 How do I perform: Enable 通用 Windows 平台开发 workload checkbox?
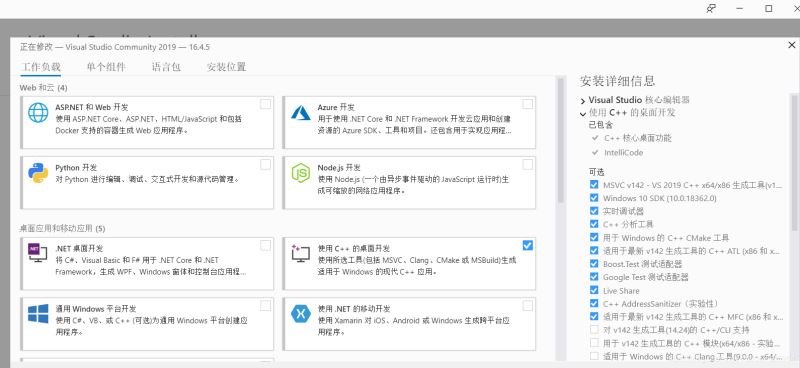[x=265, y=306]
